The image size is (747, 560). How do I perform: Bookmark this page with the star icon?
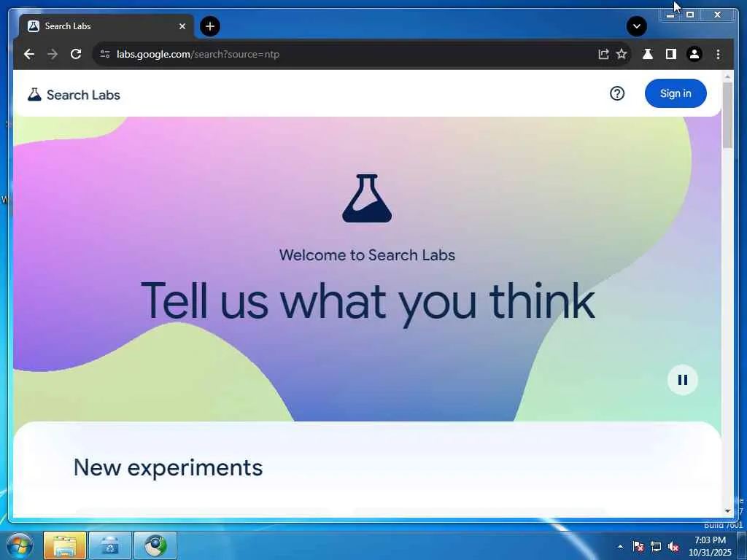622,54
